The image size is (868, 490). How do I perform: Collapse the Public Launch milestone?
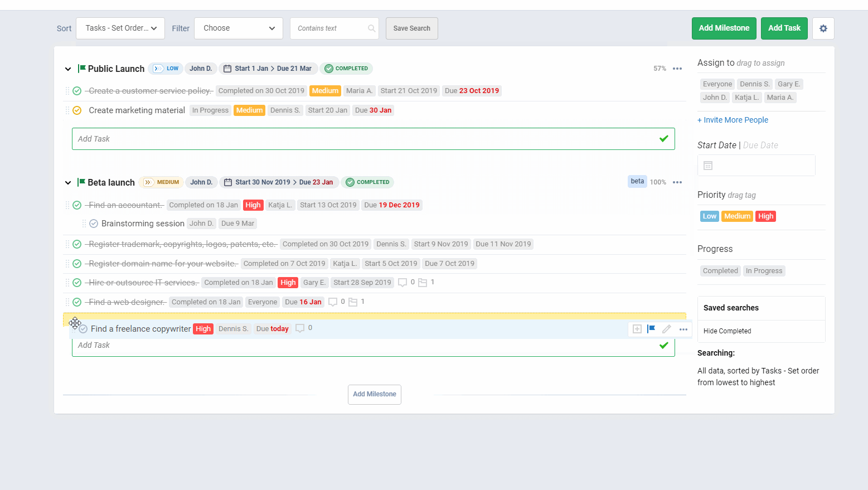pyautogui.click(x=68, y=69)
